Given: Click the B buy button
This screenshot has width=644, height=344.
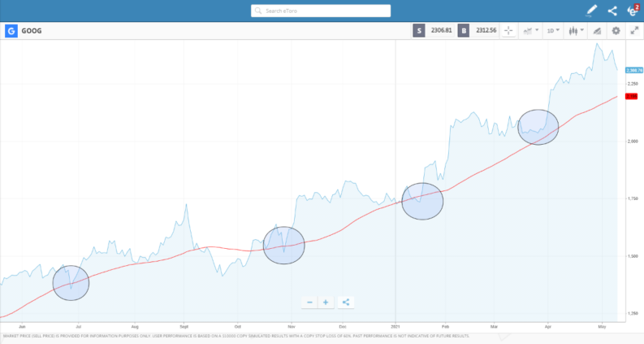Looking at the screenshot, I should click(x=464, y=31).
